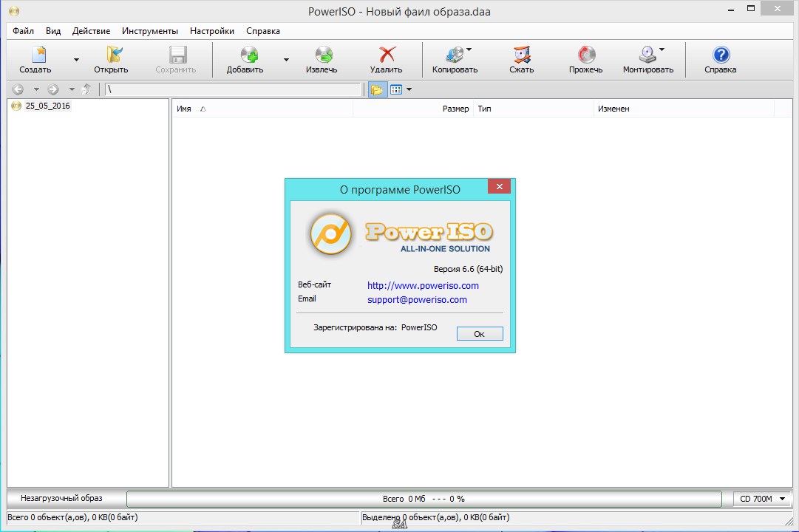Open the Справка menu in menu bar
Image resolution: width=799 pixels, height=532 pixels.
pos(263,31)
